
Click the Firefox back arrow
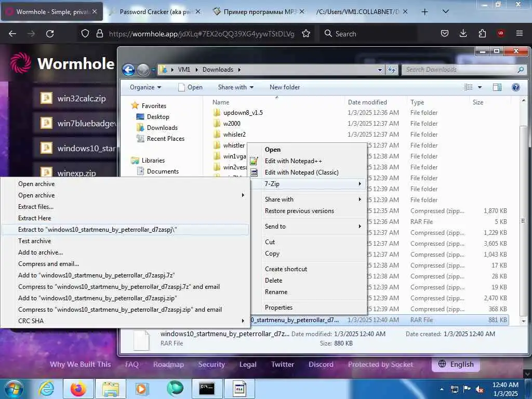pyautogui.click(x=12, y=34)
